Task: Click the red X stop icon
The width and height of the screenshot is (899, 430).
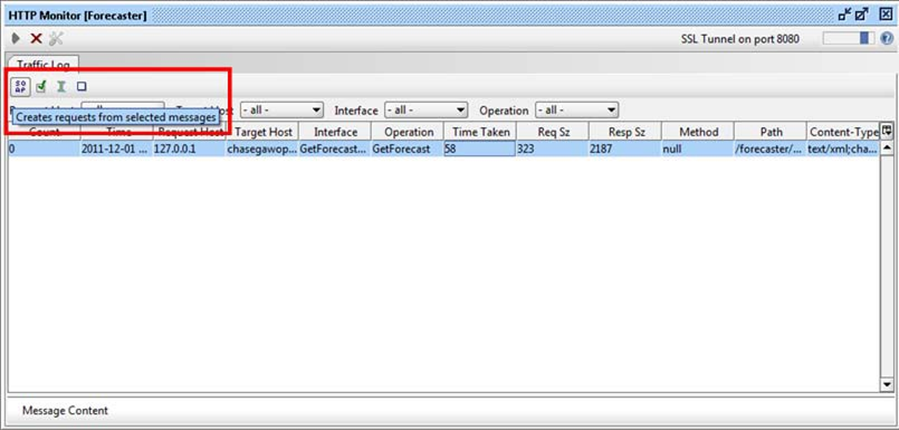Action: (x=36, y=38)
